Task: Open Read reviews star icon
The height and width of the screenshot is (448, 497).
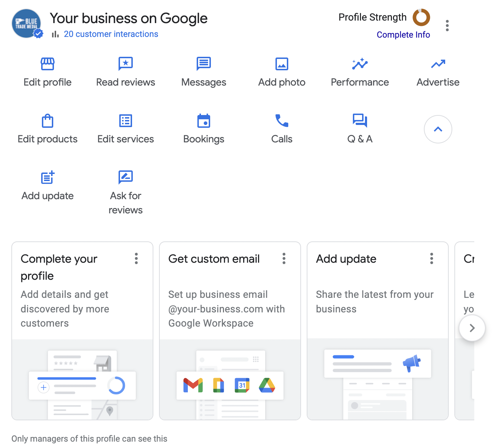Action: tap(126, 64)
